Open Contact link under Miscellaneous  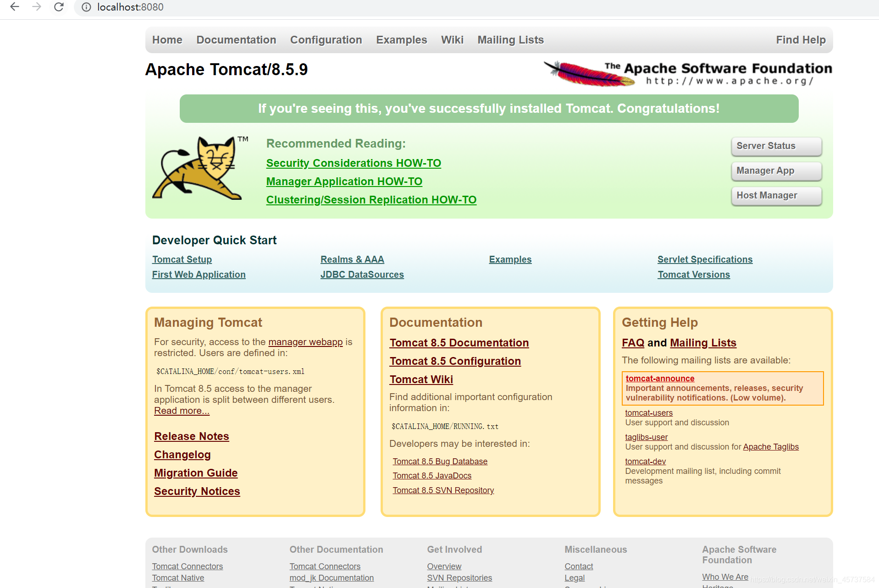(x=579, y=566)
